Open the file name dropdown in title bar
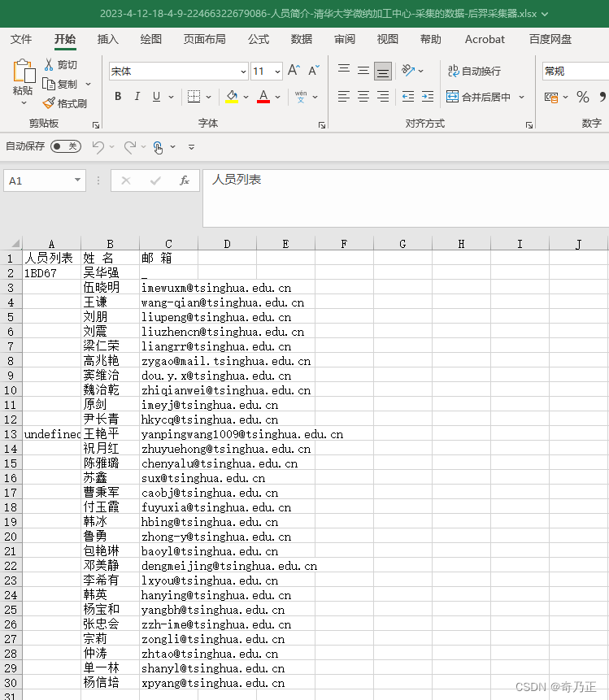The image size is (609, 700). (x=545, y=14)
